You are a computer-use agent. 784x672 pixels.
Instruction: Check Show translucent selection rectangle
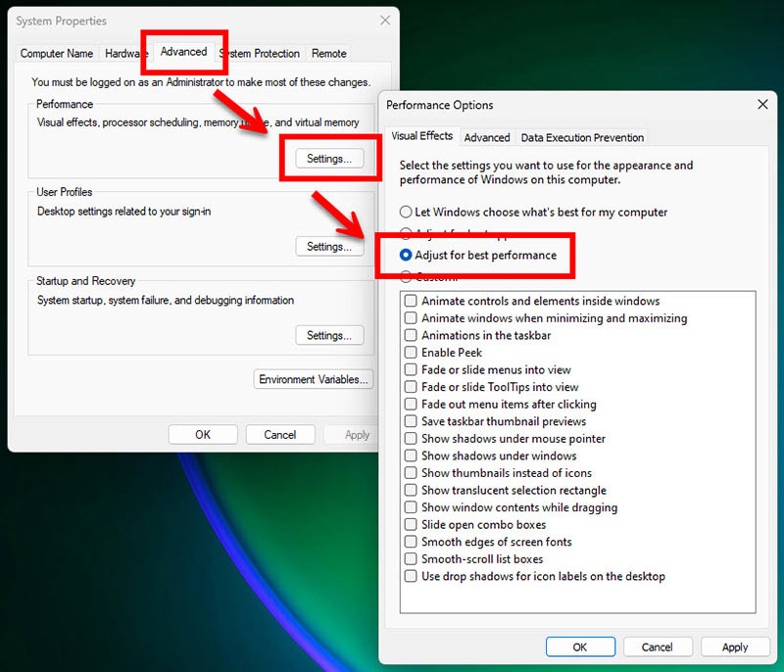tap(506, 490)
